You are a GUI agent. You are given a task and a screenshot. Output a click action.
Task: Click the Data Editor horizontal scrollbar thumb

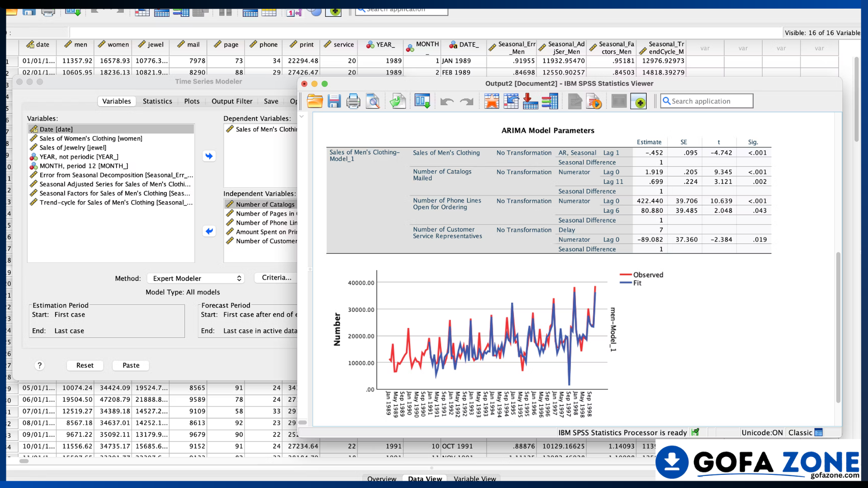(x=24, y=461)
